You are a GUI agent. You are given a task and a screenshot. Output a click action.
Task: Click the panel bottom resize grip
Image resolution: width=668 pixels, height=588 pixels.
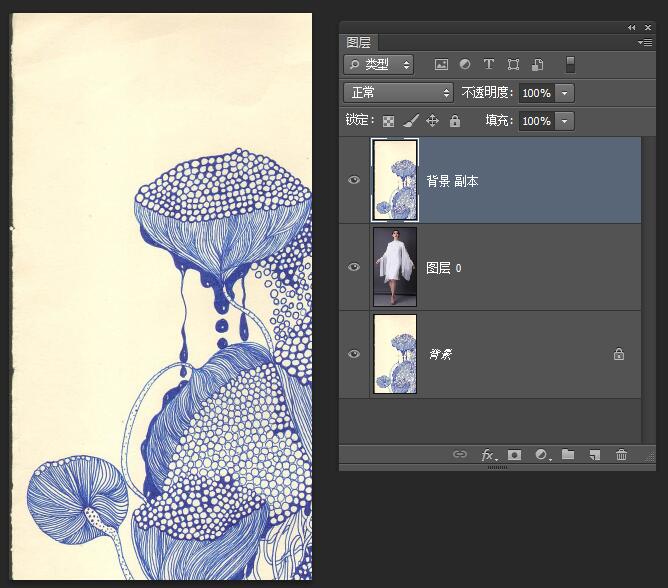[x=497, y=467]
